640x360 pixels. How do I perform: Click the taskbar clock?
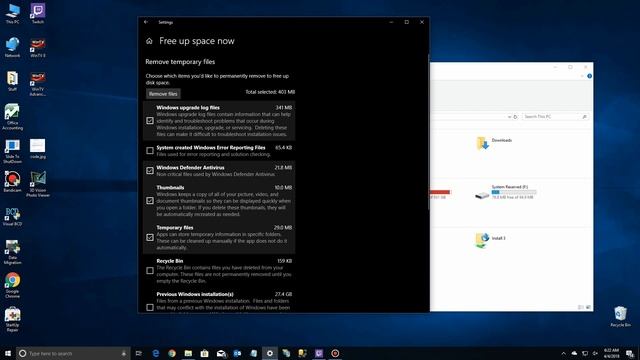click(611, 353)
